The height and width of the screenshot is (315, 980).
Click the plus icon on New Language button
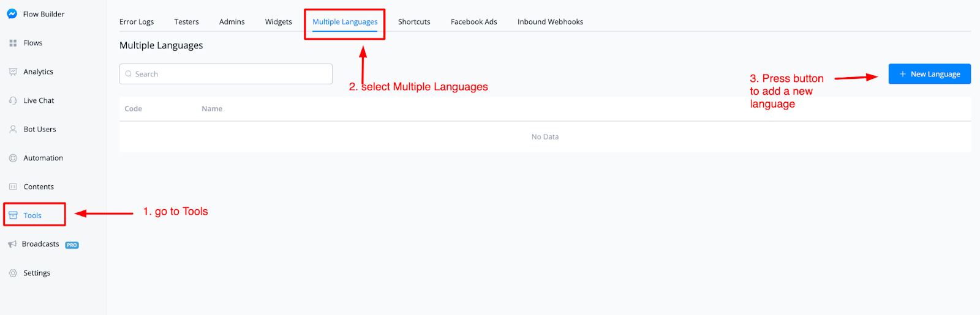click(903, 74)
